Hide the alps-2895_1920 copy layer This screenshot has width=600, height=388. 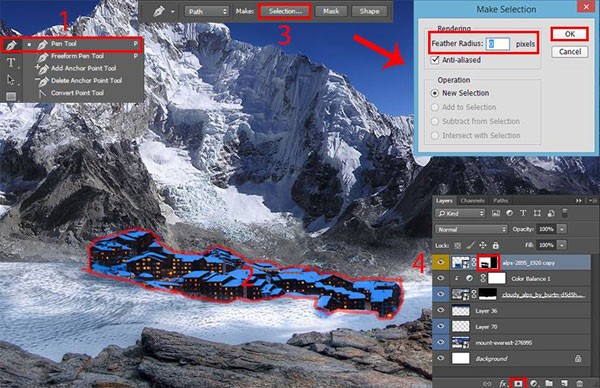(x=441, y=262)
